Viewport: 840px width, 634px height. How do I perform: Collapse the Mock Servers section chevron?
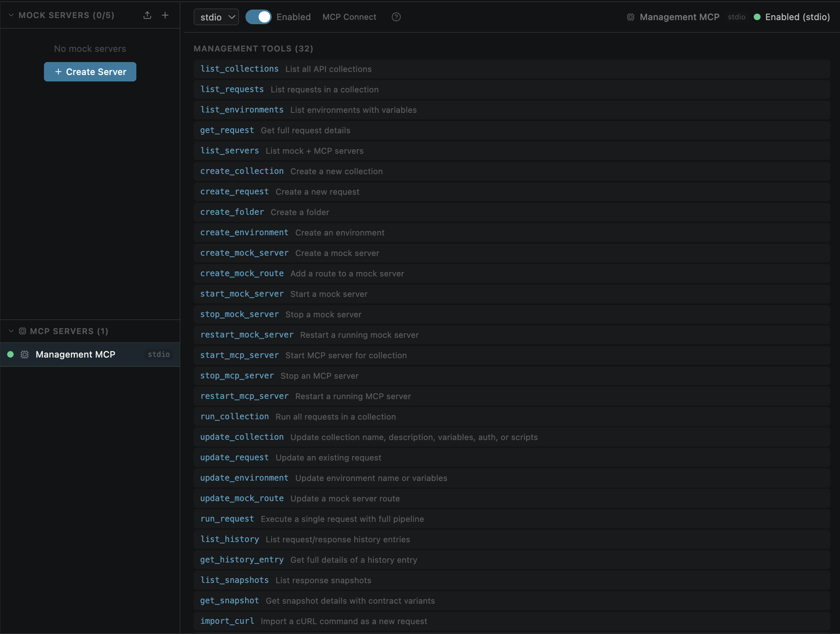point(11,15)
